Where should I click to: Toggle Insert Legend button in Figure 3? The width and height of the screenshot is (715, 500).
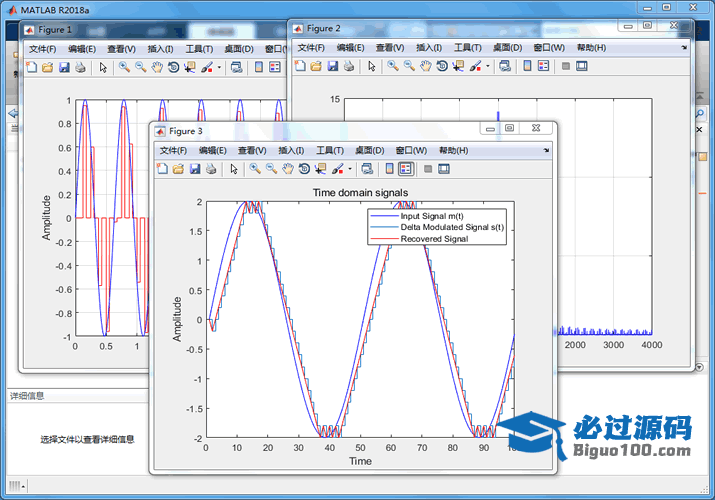[x=405, y=169]
